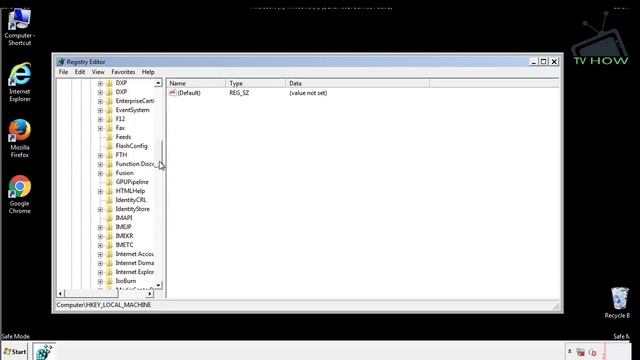The image size is (640, 360).
Task: Click the tree horizontal scrollbar thumb
Action: click(x=91, y=293)
